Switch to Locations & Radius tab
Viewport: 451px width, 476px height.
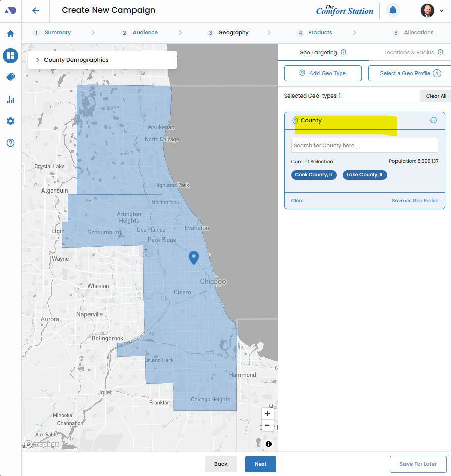point(410,52)
